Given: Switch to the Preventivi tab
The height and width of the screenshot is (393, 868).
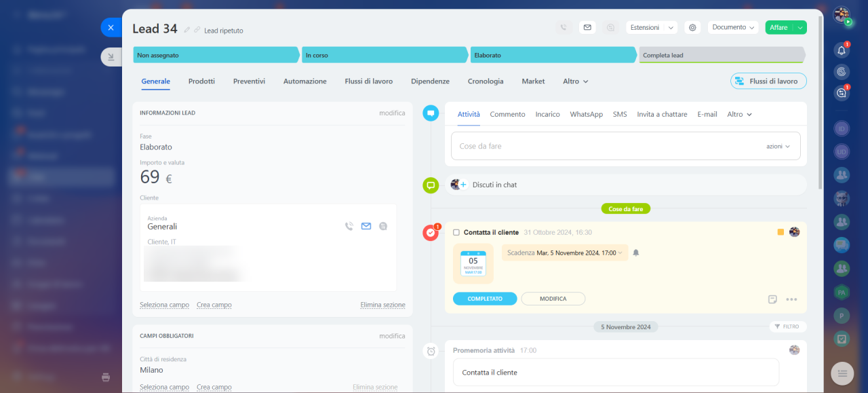Looking at the screenshot, I should point(249,81).
